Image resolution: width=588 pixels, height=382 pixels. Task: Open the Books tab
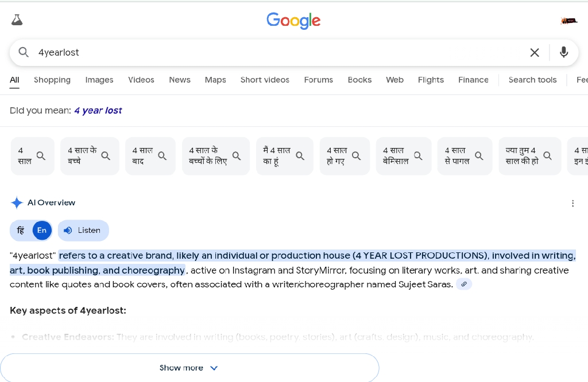359,80
